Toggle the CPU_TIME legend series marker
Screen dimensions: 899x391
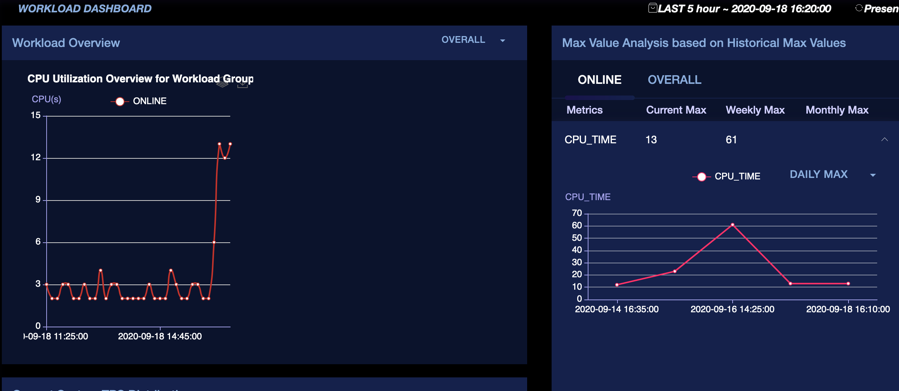(702, 177)
